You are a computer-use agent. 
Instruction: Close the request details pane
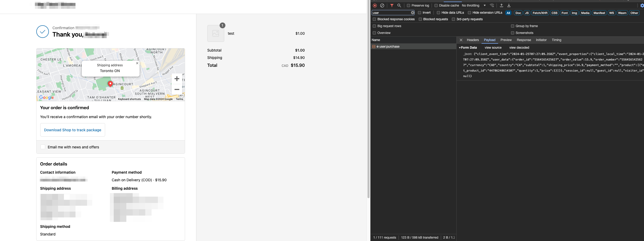point(461,40)
